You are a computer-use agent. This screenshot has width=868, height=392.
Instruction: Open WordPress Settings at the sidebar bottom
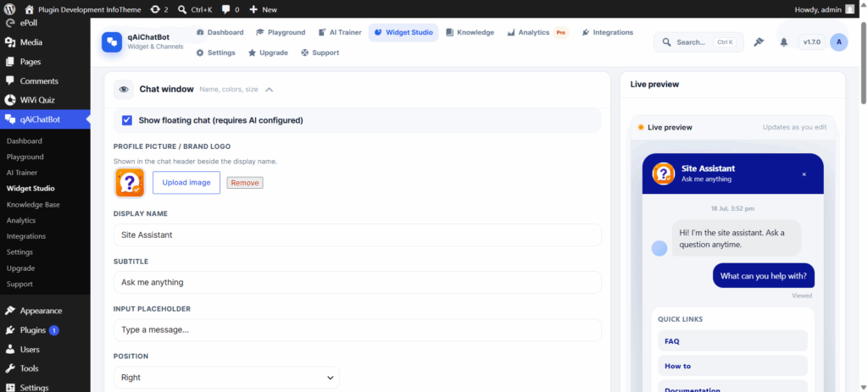point(34,387)
